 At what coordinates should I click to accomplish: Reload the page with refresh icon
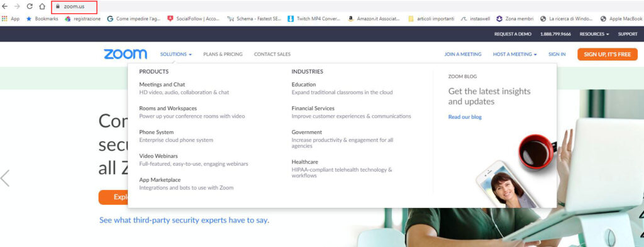click(x=30, y=6)
